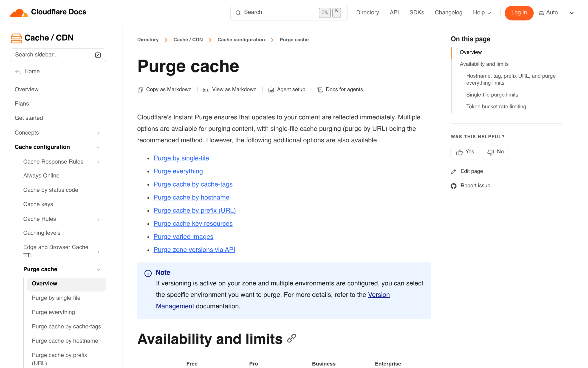The image size is (588, 368).
Task: Select Cache by status code in sidebar
Action: coord(51,190)
